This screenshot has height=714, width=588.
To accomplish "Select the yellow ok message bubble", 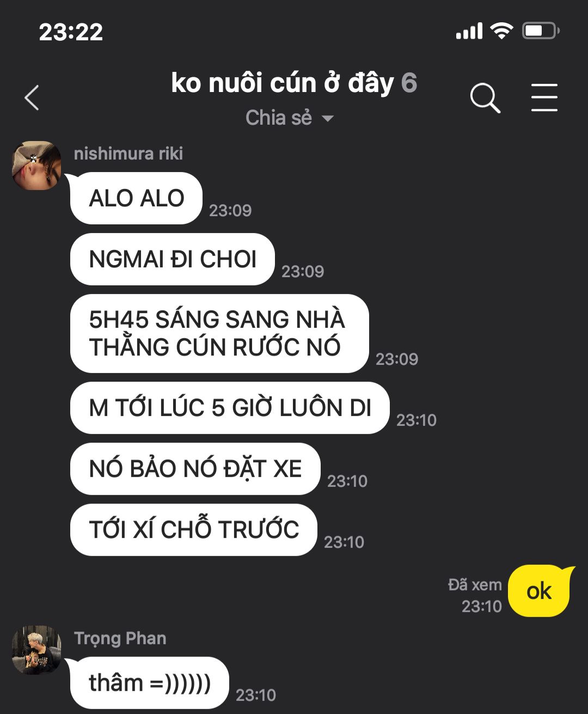I will [540, 591].
